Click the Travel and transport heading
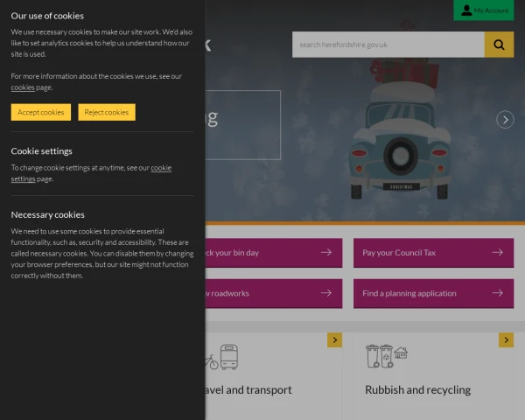The height and width of the screenshot is (420, 525). point(249,389)
